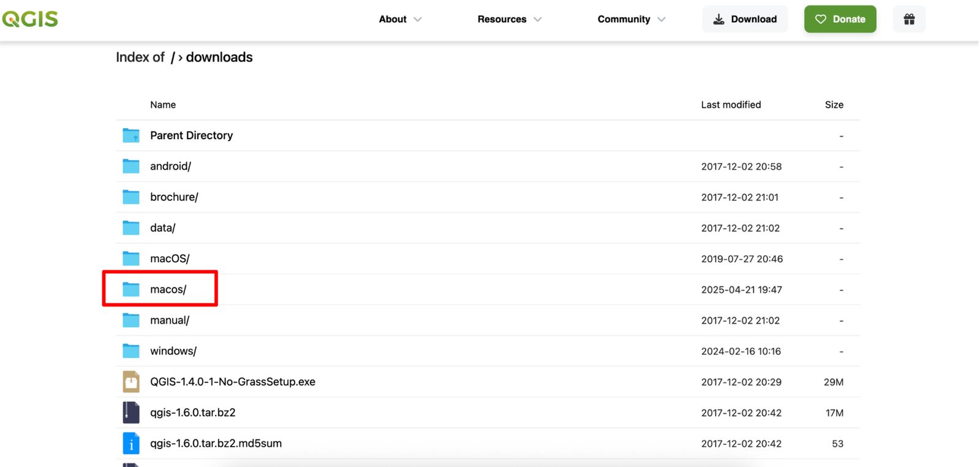Screen dimensions: 980x467
Task: Click the Last modified column header
Action: (x=731, y=105)
